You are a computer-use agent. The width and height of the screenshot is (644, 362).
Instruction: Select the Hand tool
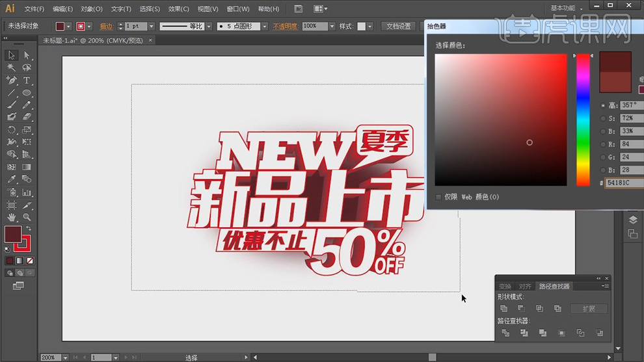[x=11, y=217]
